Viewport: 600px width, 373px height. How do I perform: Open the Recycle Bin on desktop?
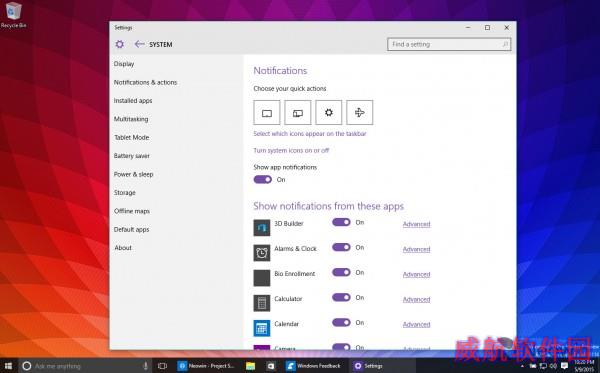pos(13,15)
